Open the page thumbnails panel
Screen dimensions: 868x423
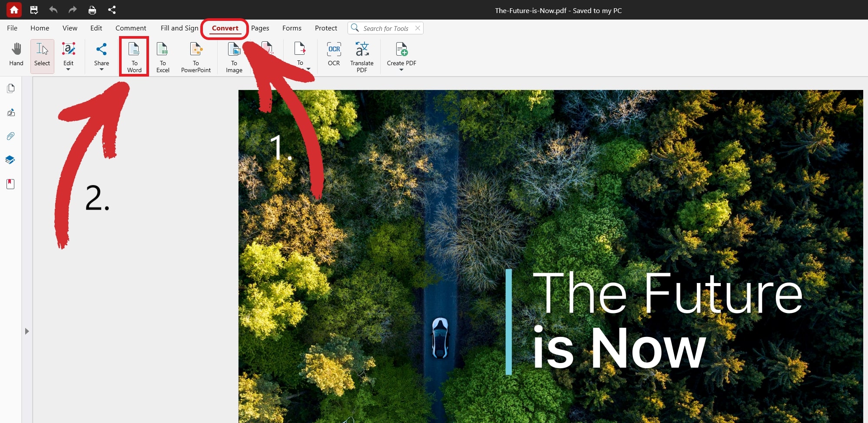pos(10,88)
